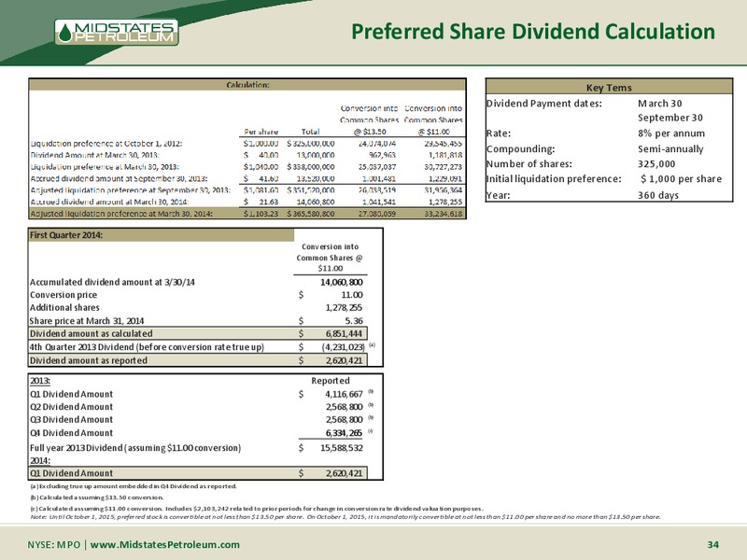Select the 'Note: Until October 1, 2015' line

tap(345, 517)
